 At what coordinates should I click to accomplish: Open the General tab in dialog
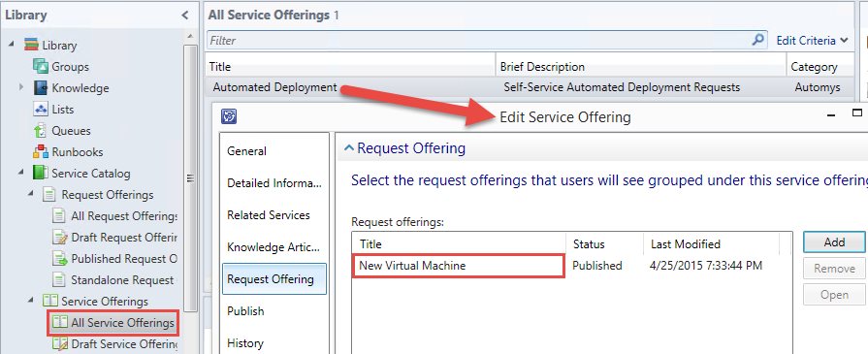tap(247, 150)
